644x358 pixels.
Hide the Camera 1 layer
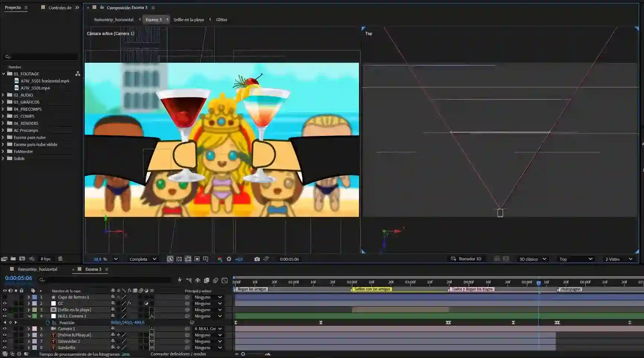coord(5,329)
